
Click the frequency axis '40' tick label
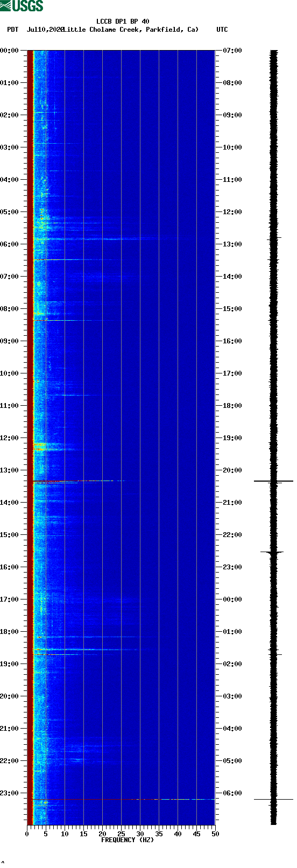click(178, 834)
